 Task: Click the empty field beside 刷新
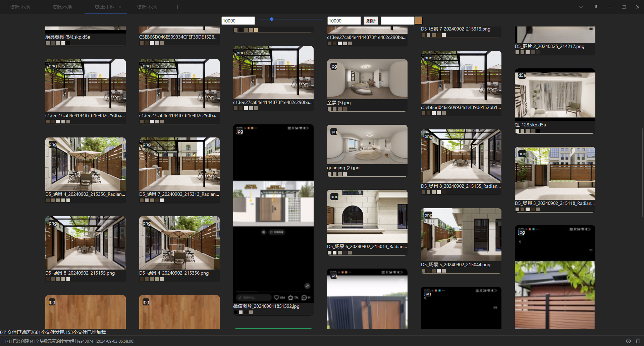(x=398, y=21)
